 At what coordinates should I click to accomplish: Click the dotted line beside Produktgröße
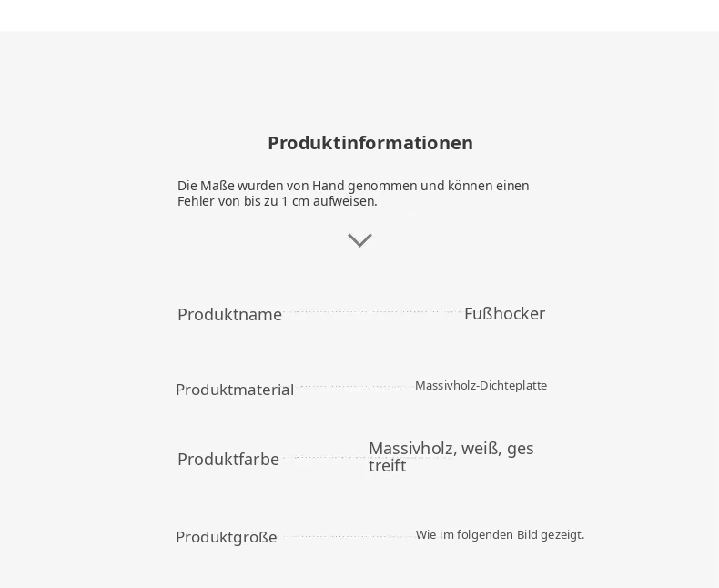click(x=349, y=536)
